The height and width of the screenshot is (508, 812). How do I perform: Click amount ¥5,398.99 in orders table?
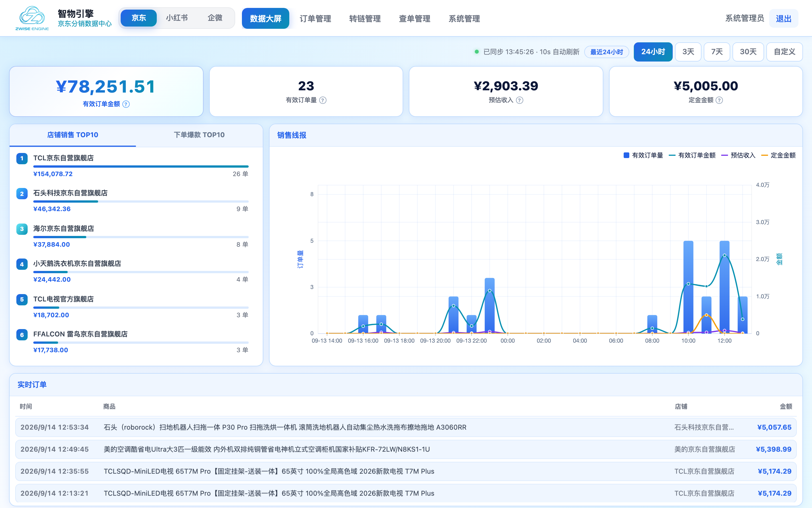click(773, 450)
